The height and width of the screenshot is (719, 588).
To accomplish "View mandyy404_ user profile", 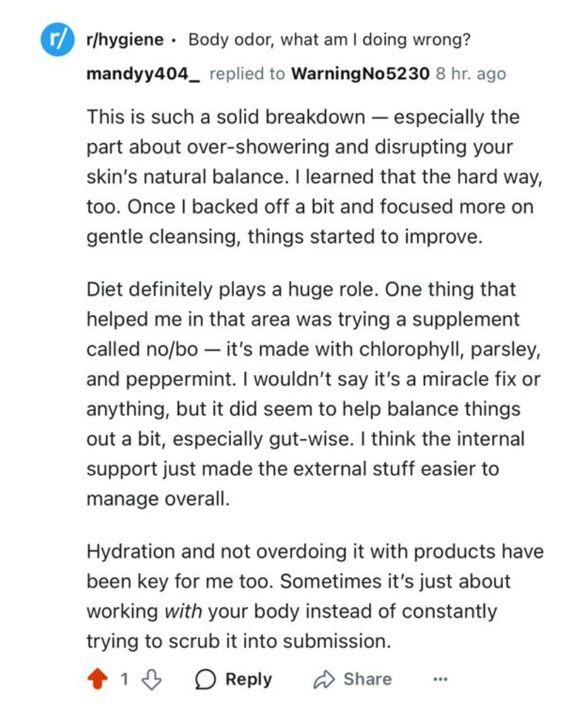I will coord(143,73).
